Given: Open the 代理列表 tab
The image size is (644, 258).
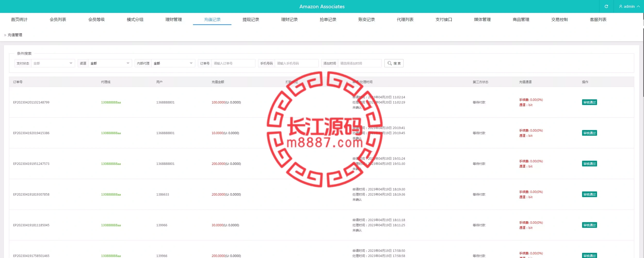Looking at the screenshot, I should point(405,19).
